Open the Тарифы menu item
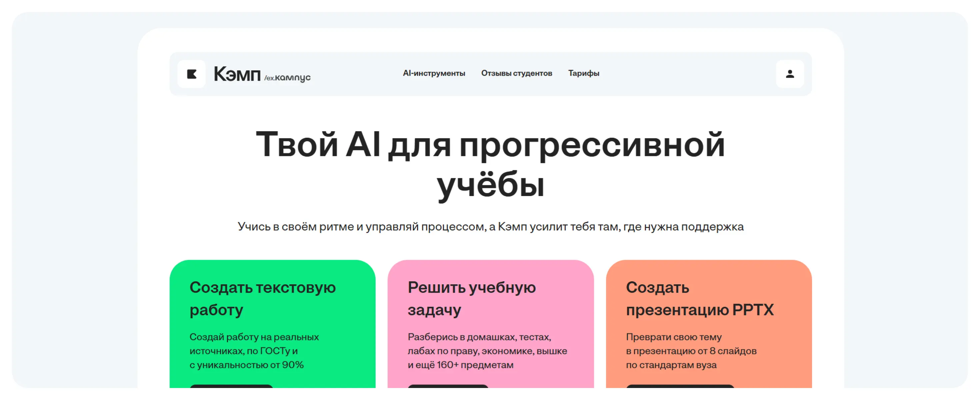 click(x=583, y=73)
